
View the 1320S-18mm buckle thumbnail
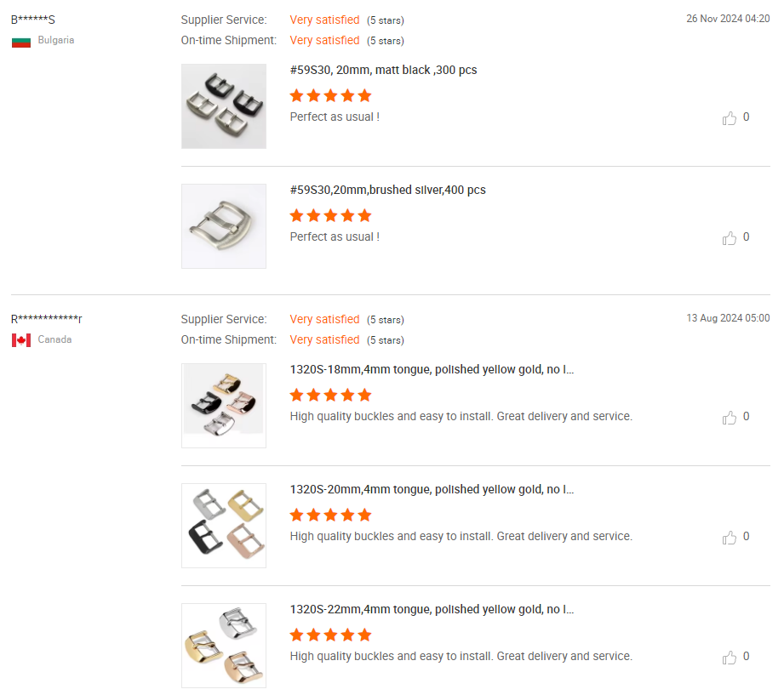224,406
